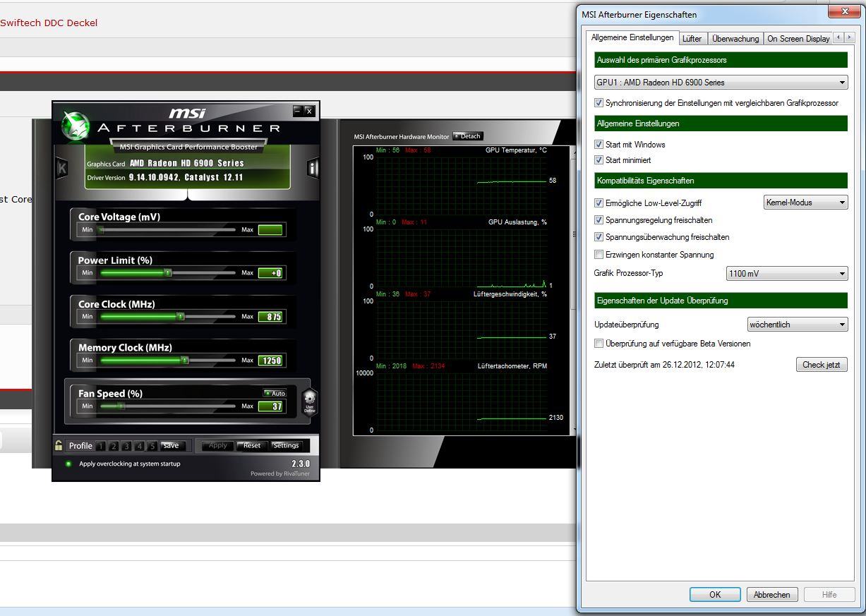Screen dimensions: 866x616
Task: Open Kombustor via the K side button
Action: click(x=61, y=169)
